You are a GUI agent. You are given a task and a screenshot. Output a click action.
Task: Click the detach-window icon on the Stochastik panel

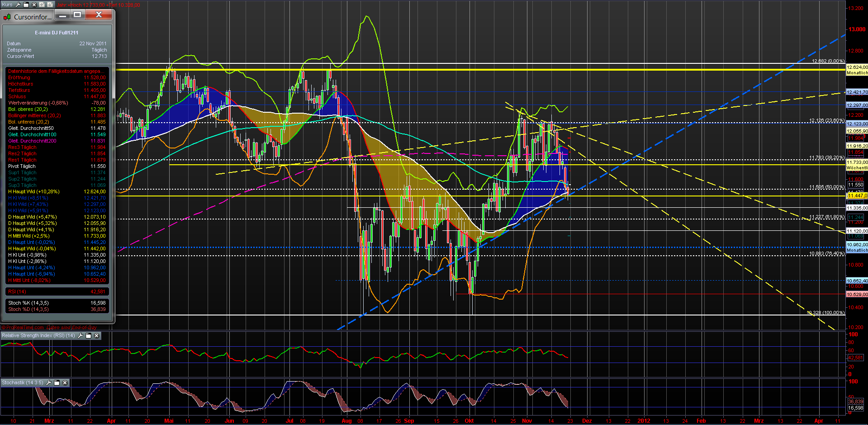point(57,382)
